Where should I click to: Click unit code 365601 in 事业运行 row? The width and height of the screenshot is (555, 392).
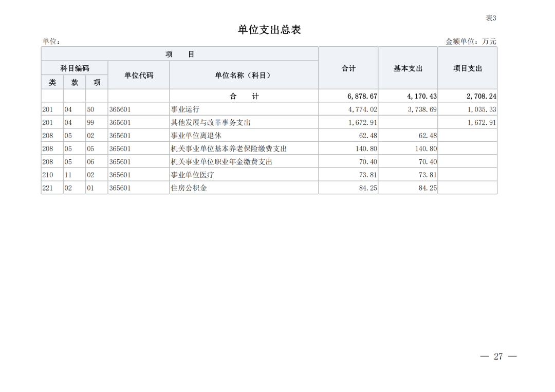pos(120,109)
